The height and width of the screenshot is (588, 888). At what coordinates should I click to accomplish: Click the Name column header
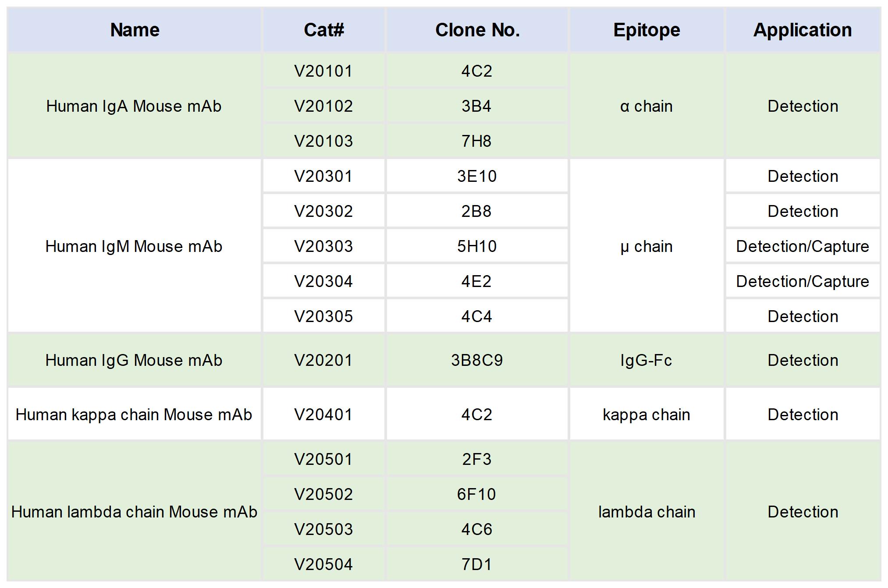pyautogui.click(x=135, y=30)
